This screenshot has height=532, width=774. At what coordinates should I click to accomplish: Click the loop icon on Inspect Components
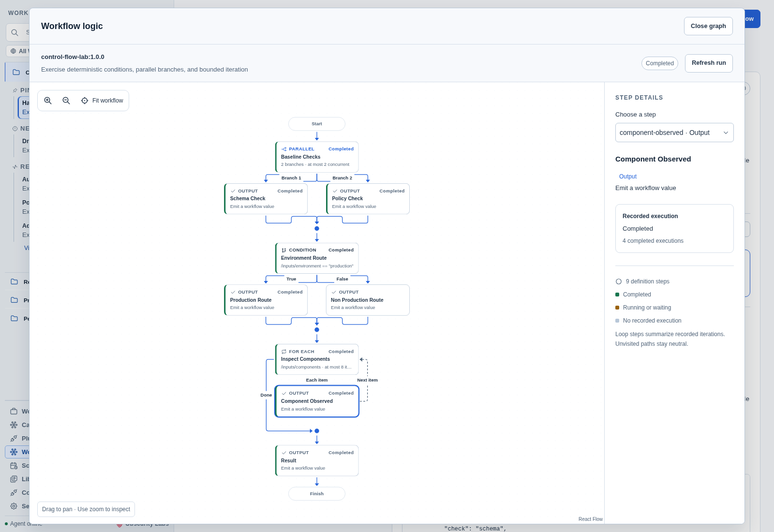(284, 352)
